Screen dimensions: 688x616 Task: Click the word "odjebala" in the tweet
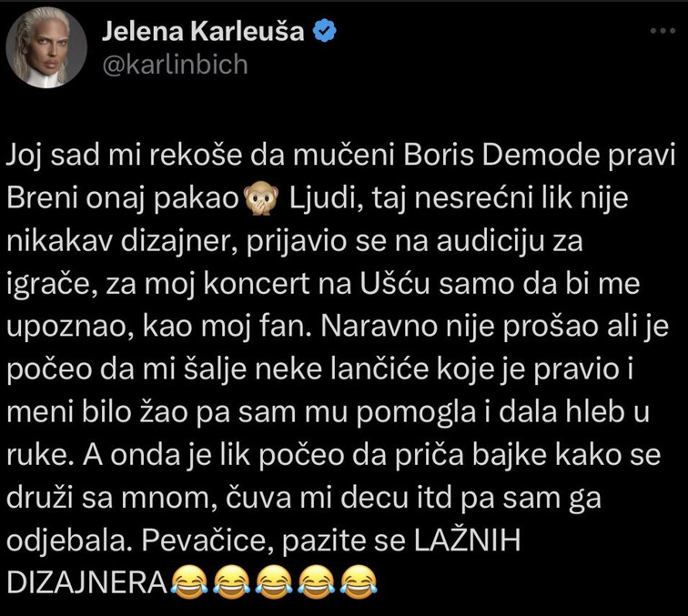click(x=70, y=541)
